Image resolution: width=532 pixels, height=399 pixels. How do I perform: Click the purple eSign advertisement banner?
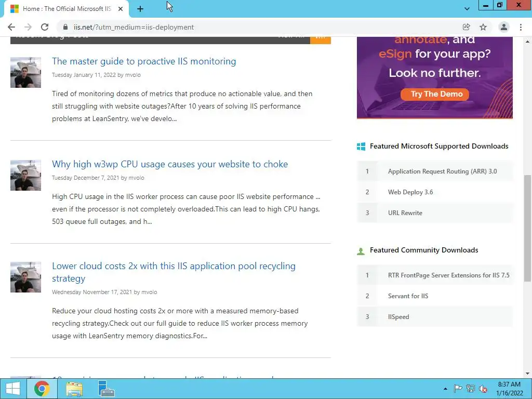point(435,77)
